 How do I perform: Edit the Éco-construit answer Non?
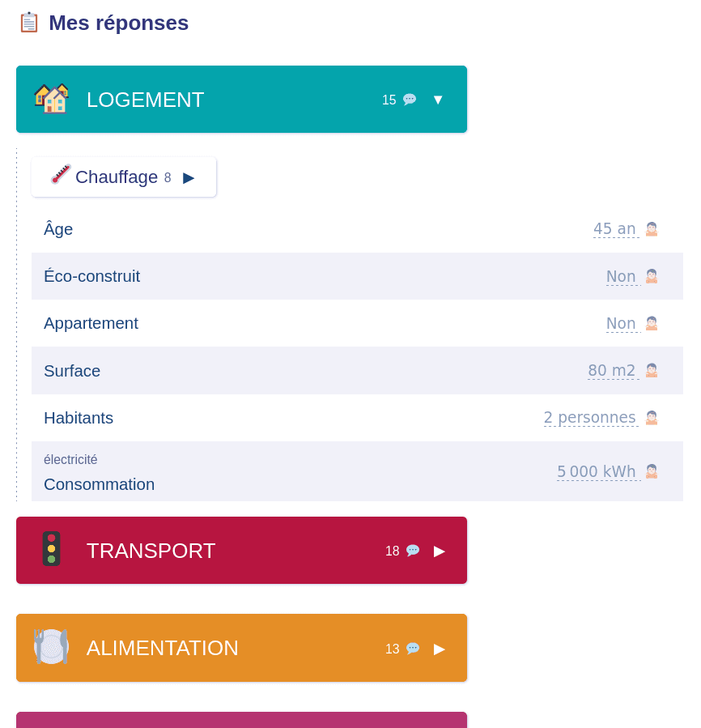(x=621, y=276)
